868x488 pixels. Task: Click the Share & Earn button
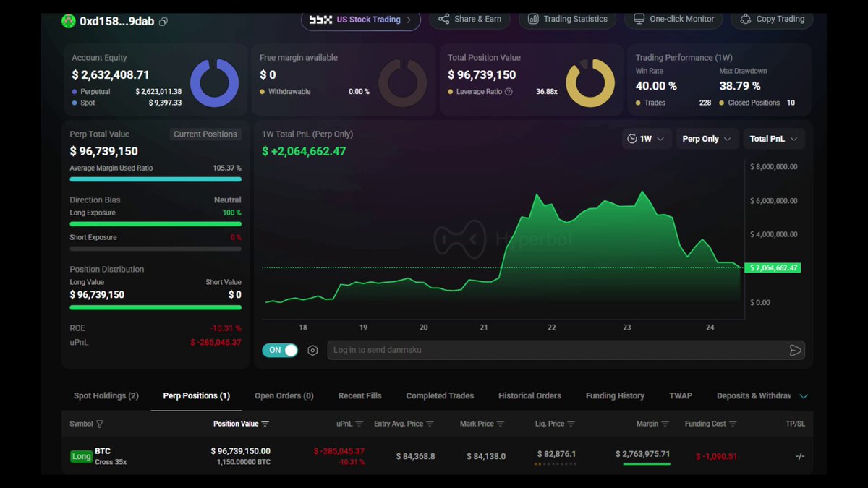(x=469, y=20)
